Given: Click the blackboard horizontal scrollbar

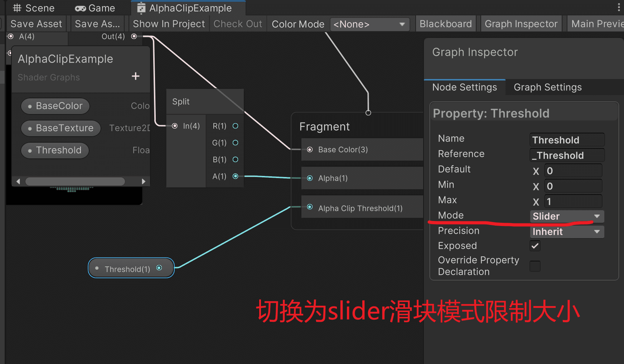Looking at the screenshot, I should pyautogui.click(x=75, y=181).
